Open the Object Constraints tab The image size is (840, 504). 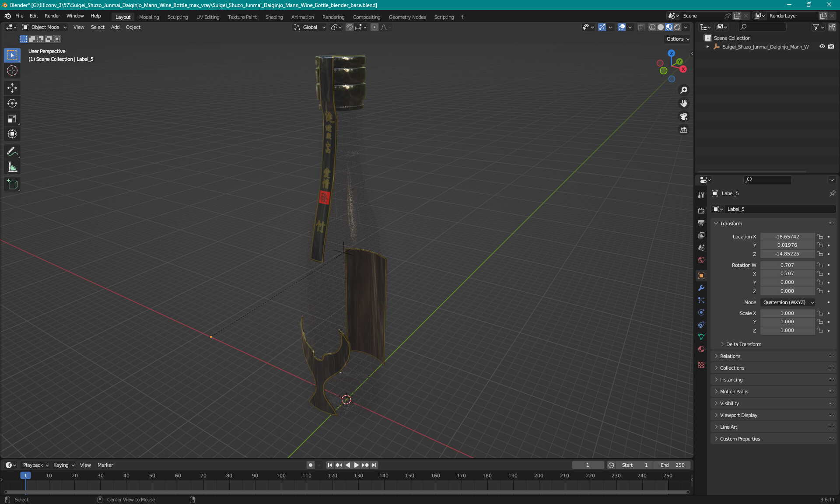click(701, 325)
